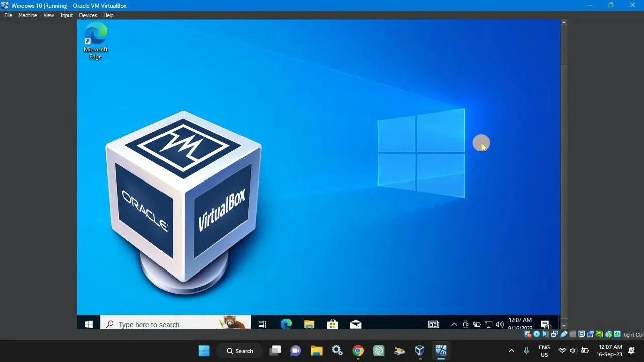Open host Settings gear taskbar icon
Viewport: 644px width, 362px height.
tap(337, 351)
